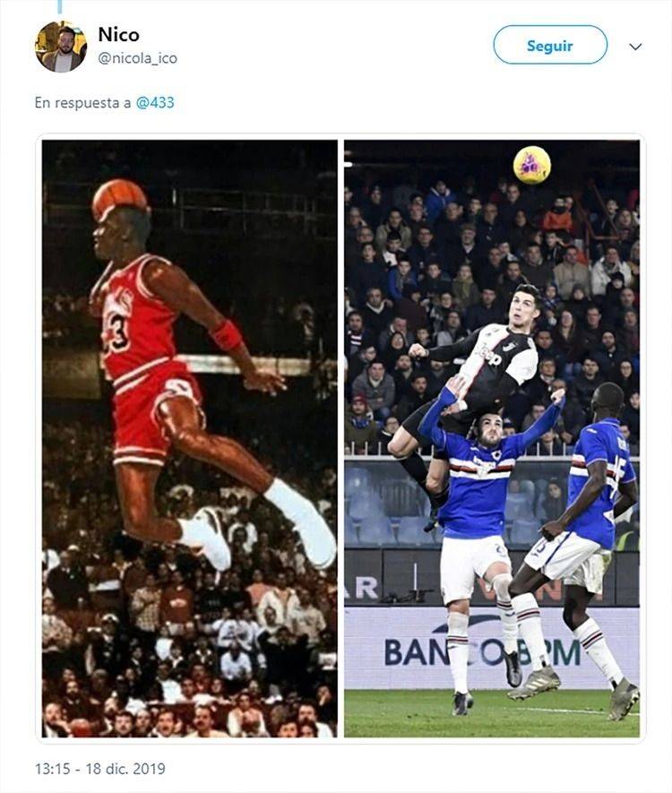Screen dimensions: 672x793
Task: Click the @nicola_ico username handle
Action: 137,58
